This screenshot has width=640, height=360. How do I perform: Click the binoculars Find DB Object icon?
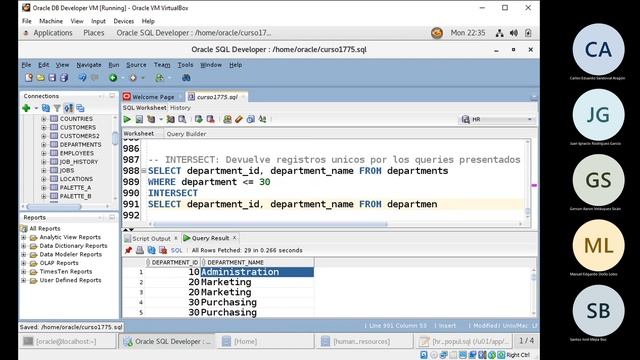tap(186, 78)
